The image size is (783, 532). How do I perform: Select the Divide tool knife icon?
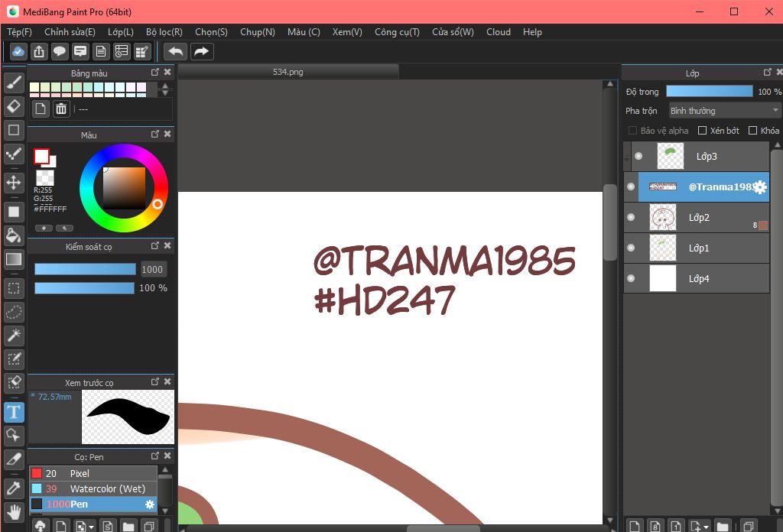click(14, 459)
